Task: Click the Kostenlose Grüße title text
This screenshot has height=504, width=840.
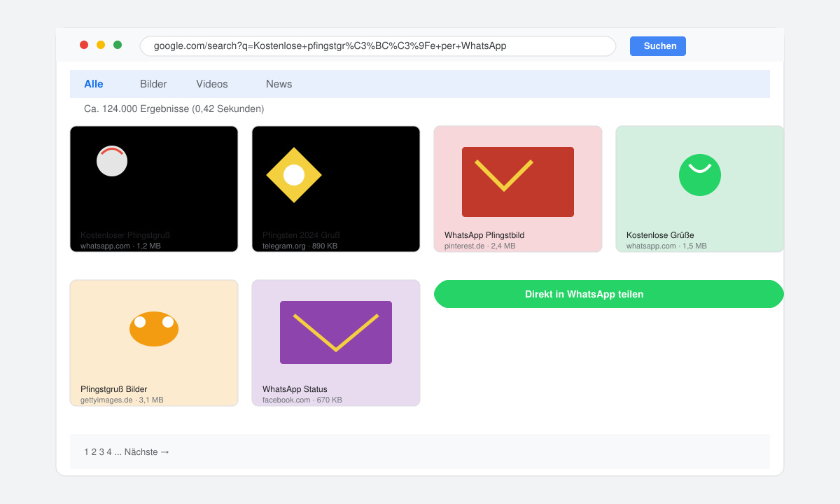Action: click(660, 235)
